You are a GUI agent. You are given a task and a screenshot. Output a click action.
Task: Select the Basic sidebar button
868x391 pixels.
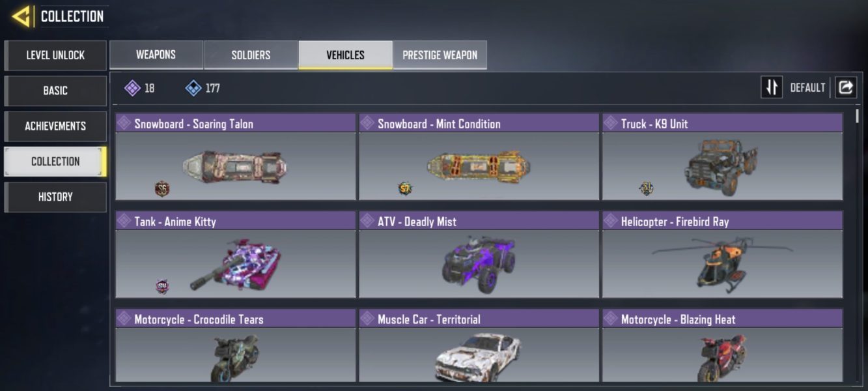point(55,91)
